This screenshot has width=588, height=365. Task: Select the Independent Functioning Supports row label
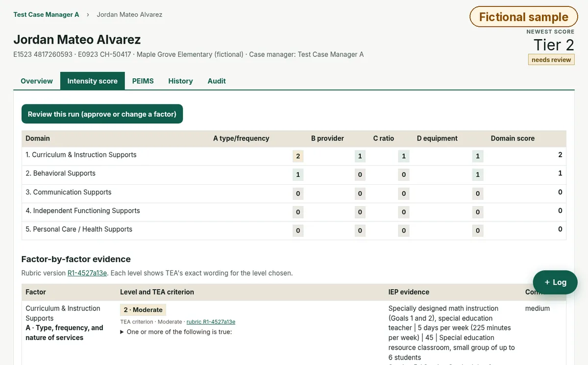(83, 211)
